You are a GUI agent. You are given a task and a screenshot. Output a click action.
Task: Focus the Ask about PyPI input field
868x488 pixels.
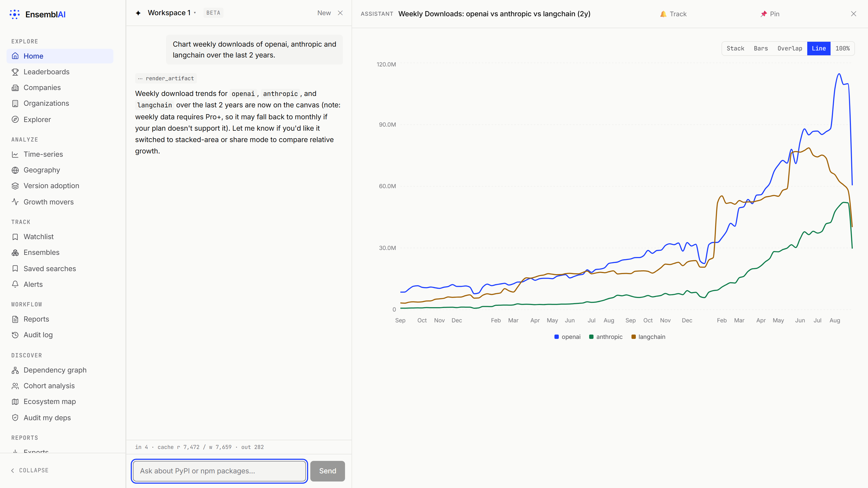pos(219,471)
